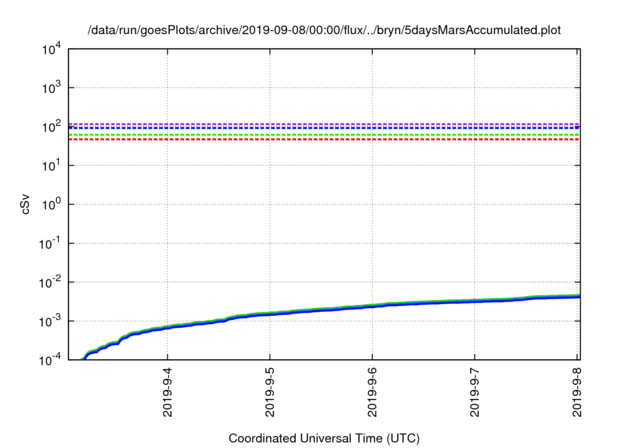Click the 2019-9-4 date label

167,392
